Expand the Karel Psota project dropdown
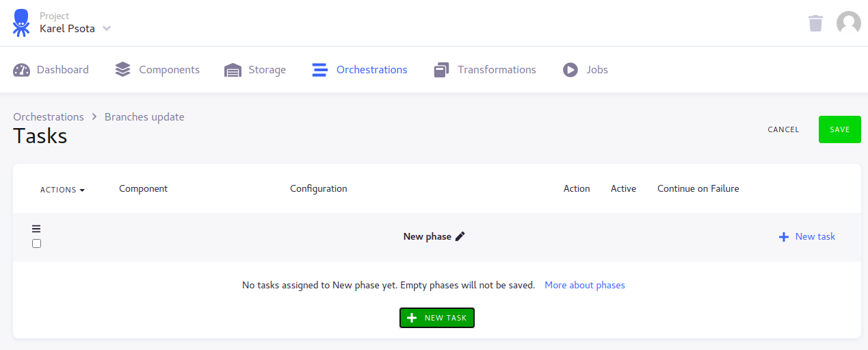This screenshot has width=868, height=350. point(106,29)
